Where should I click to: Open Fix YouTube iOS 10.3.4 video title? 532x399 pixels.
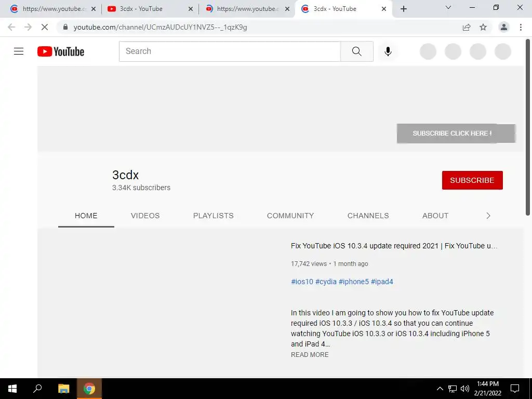click(394, 246)
